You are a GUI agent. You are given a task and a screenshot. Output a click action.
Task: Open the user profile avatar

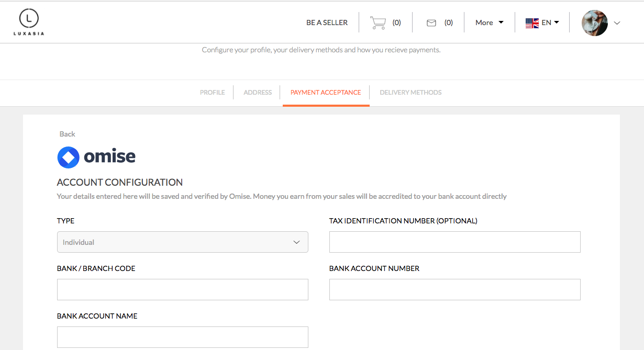point(595,22)
